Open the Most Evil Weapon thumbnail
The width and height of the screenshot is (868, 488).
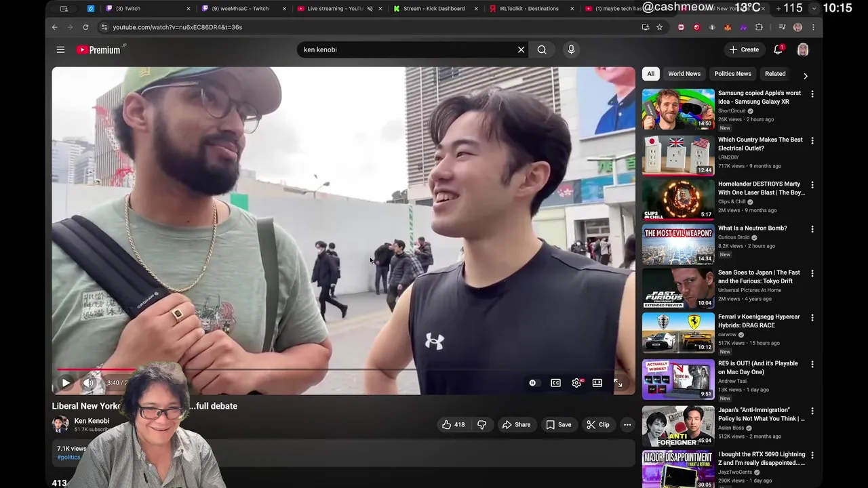click(678, 244)
